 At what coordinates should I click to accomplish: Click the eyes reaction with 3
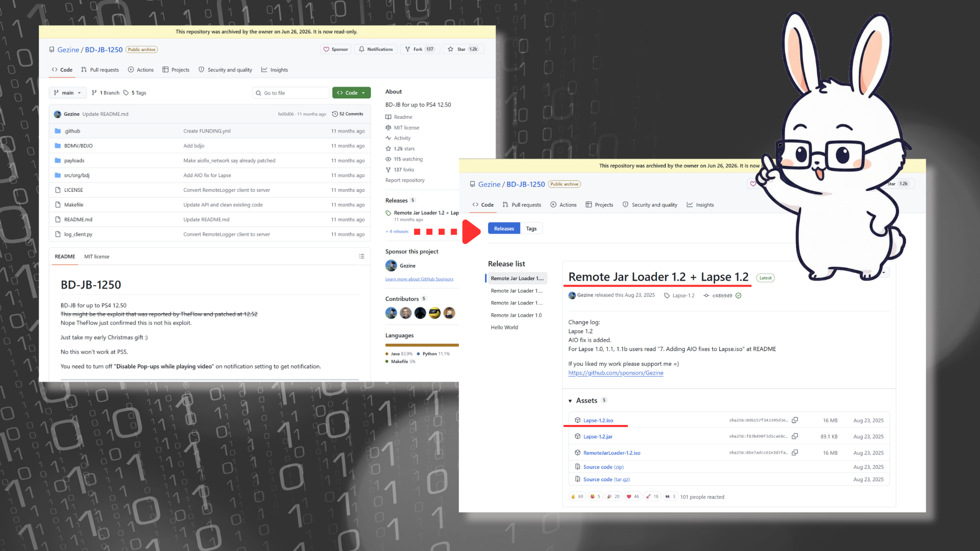pos(670,496)
